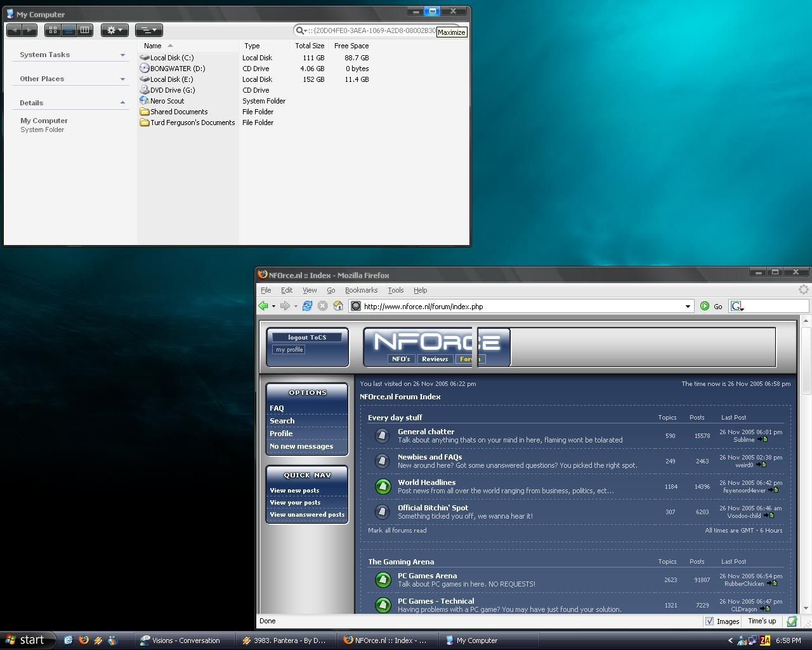This screenshot has height=650, width=812.
Task: Go back in My Computer window
Action: click(x=15, y=30)
